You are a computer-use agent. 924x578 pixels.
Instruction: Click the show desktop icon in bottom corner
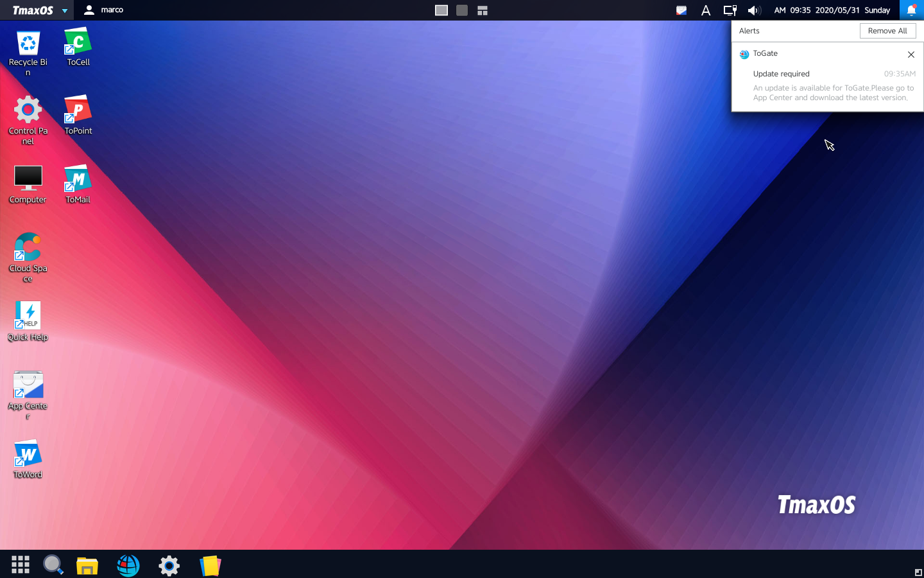918,572
